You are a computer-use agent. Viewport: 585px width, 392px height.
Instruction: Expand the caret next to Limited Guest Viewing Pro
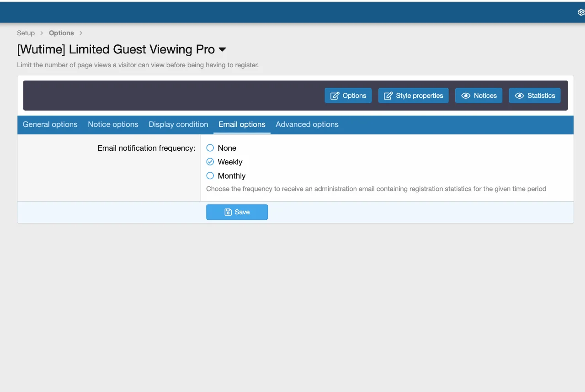click(x=223, y=49)
